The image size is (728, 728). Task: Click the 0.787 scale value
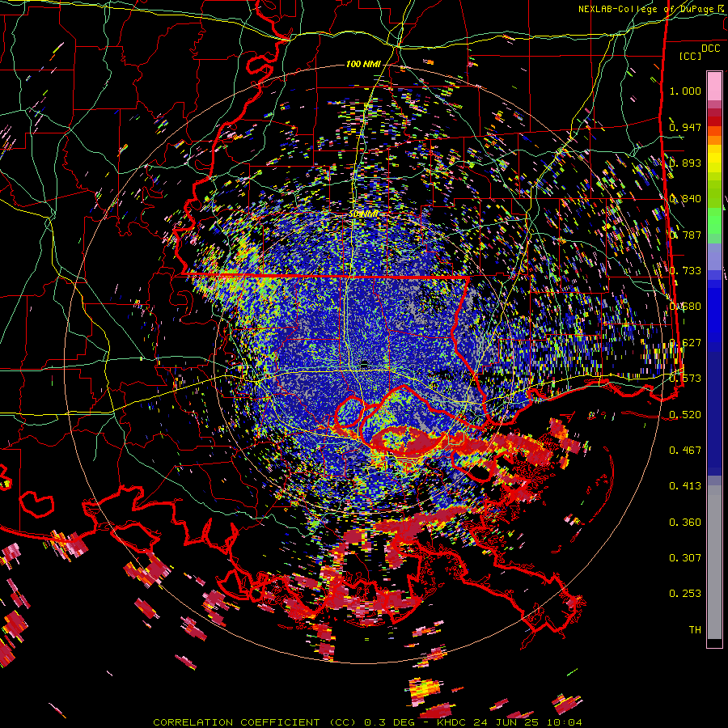685,235
